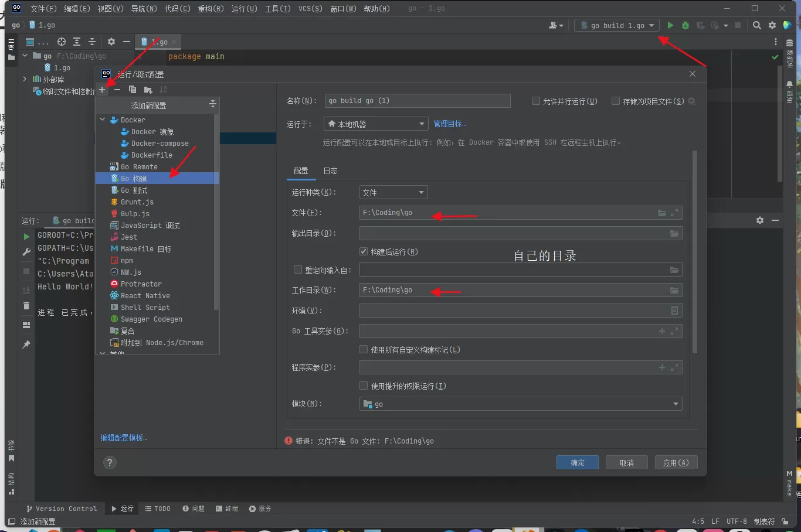This screenshot has height=532, width=801.
Task: Click the remove configuration minus icon
Action: click(117, 90)
